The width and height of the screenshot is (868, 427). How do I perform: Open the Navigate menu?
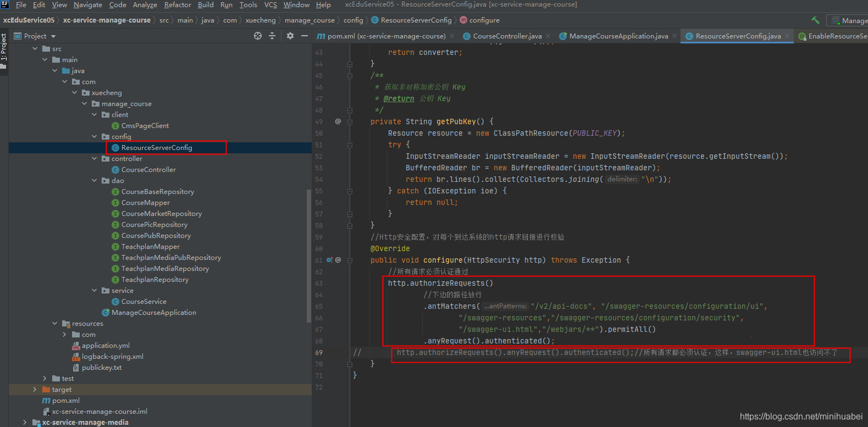tap(88, 5)
